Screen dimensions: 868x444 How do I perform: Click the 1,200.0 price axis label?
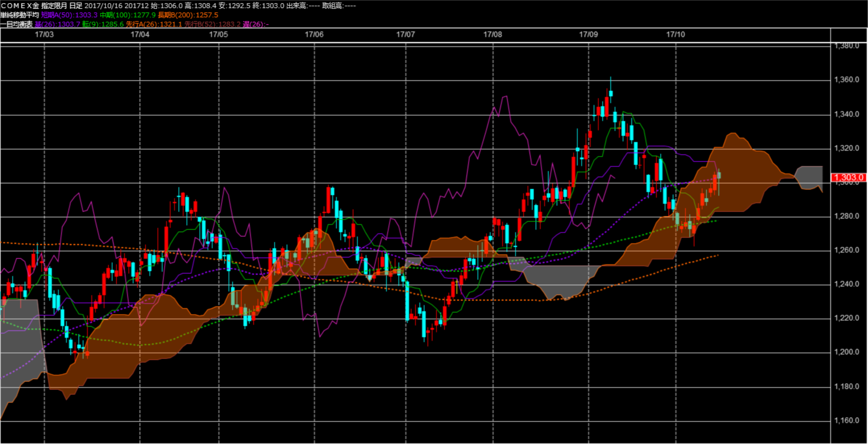[847, 352]
